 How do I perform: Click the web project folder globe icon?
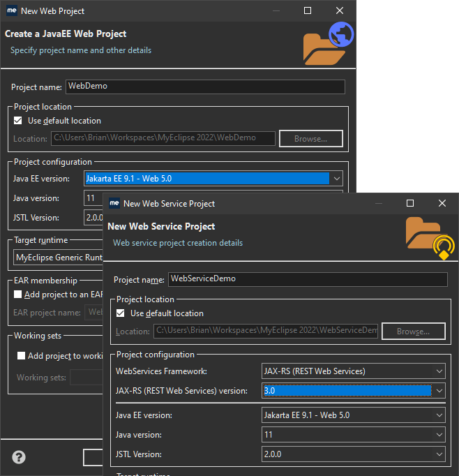[x=329, y=43]
